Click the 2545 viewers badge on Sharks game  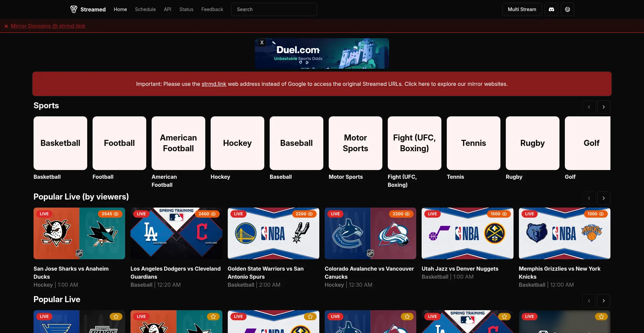point(110,214)
